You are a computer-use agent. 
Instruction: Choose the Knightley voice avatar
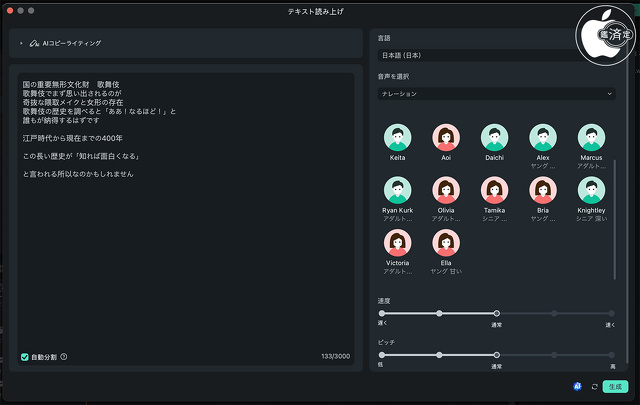tap(591, 191)
